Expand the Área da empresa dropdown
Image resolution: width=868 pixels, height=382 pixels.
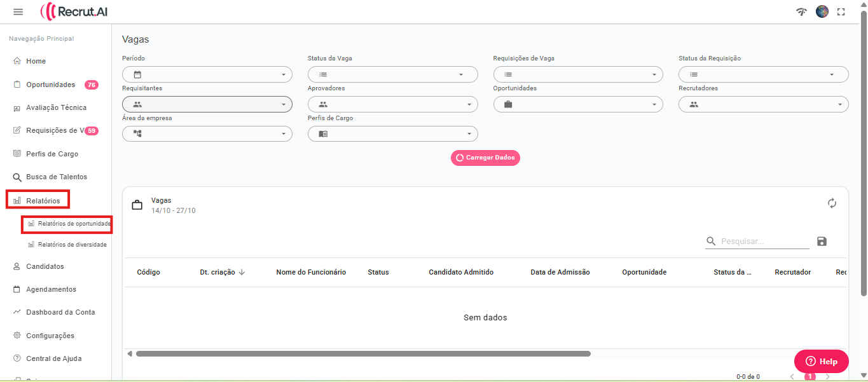(x=207, y=134)
